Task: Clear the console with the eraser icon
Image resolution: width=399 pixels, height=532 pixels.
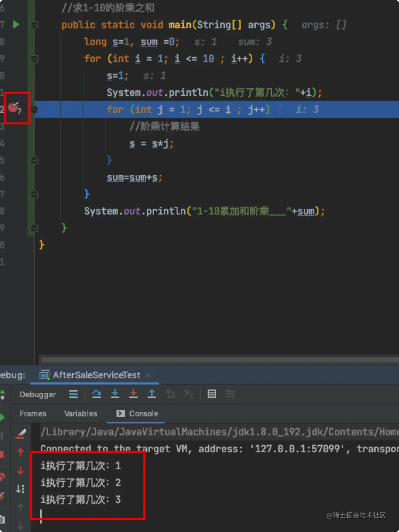Action: point(21,434)
